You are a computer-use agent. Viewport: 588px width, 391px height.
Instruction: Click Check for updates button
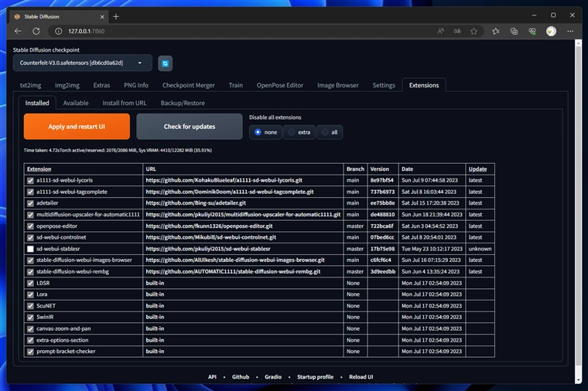pos(190,127)
